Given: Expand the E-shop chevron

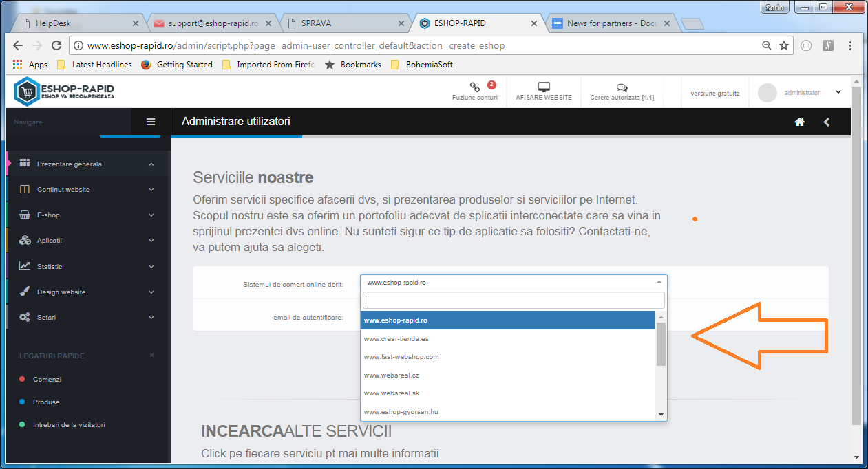Looking at the screenshot, I should pyautogui.click(x=151, y=215).
